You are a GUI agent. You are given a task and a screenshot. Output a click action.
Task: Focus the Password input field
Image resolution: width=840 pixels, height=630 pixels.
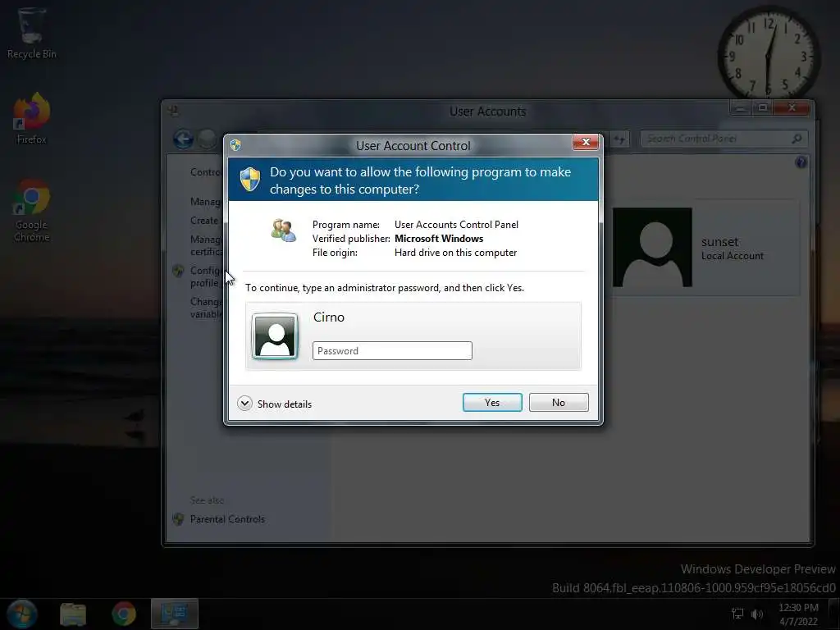(392, 351)
